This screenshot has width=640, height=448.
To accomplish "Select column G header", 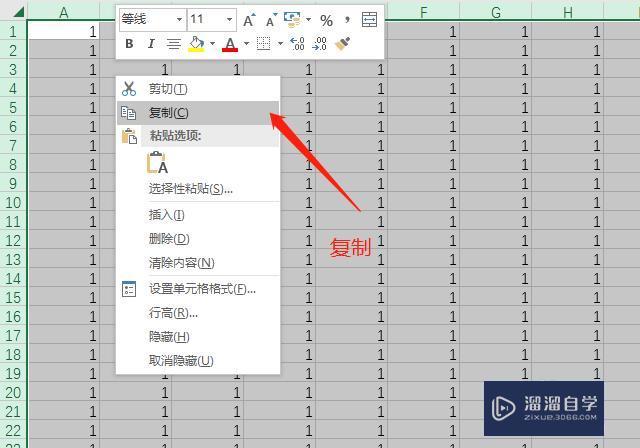I will tap(496, 13).
